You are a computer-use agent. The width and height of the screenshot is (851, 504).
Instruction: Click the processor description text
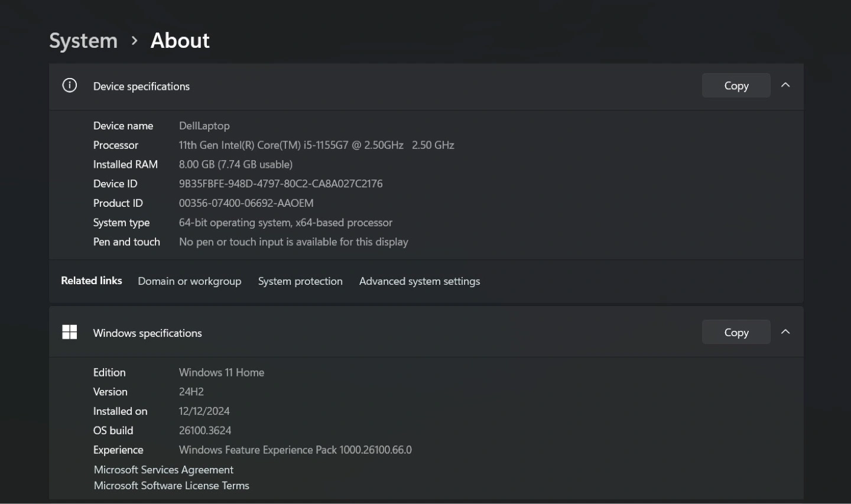click(x=316, y=145)
